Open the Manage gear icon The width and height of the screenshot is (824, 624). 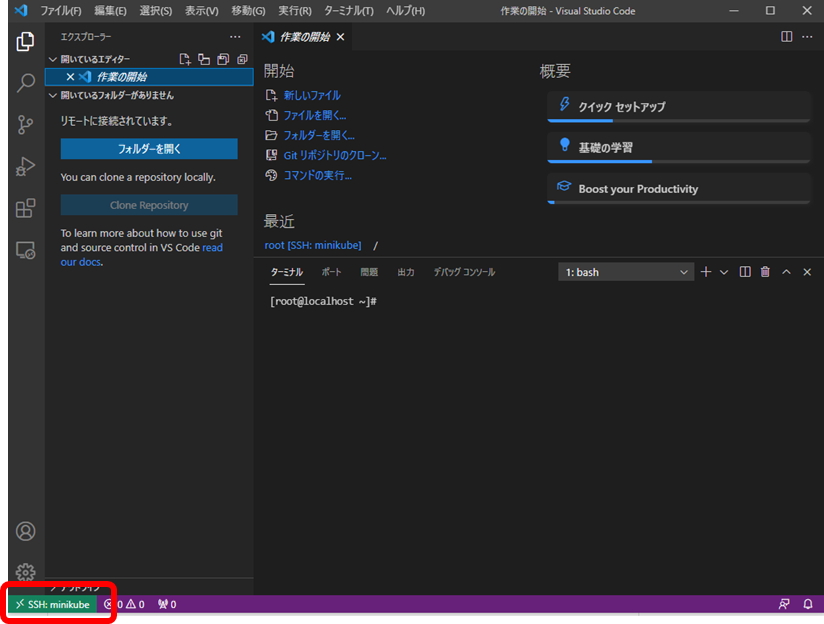pos(25,572)
